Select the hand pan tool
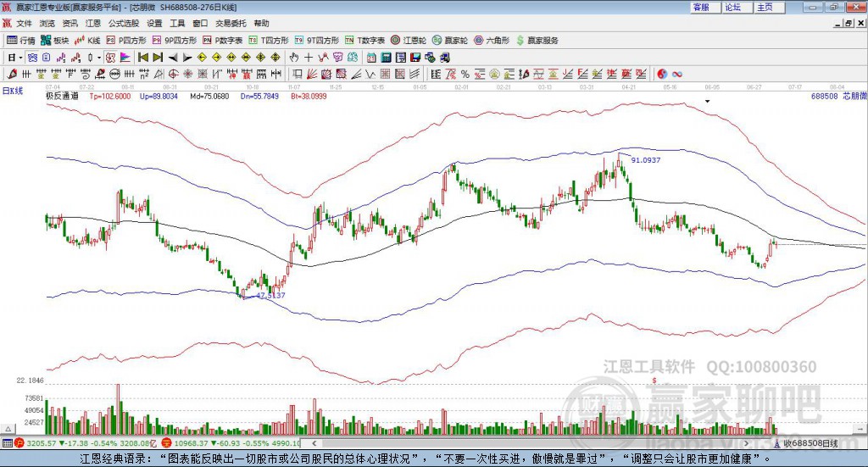Viewport: 868px width, 467px height. (294, 58)
